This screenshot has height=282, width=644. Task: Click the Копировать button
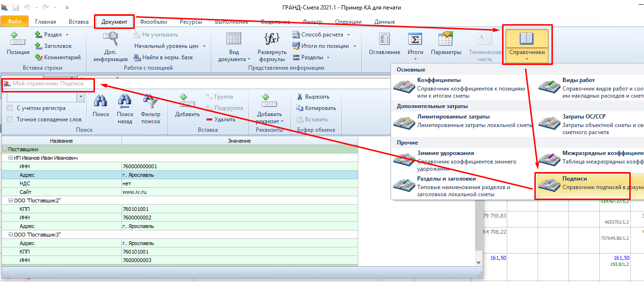click(316, 108)
